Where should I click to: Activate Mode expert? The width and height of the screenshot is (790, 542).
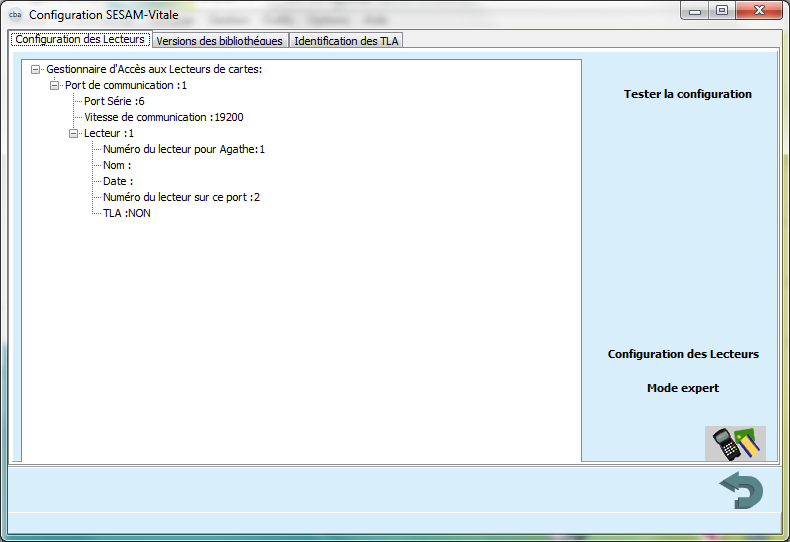(x=683, y=388)
